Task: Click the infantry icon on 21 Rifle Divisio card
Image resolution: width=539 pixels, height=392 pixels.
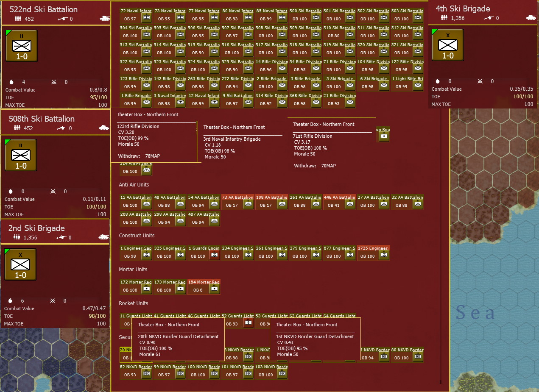Action: coord(349,103)
